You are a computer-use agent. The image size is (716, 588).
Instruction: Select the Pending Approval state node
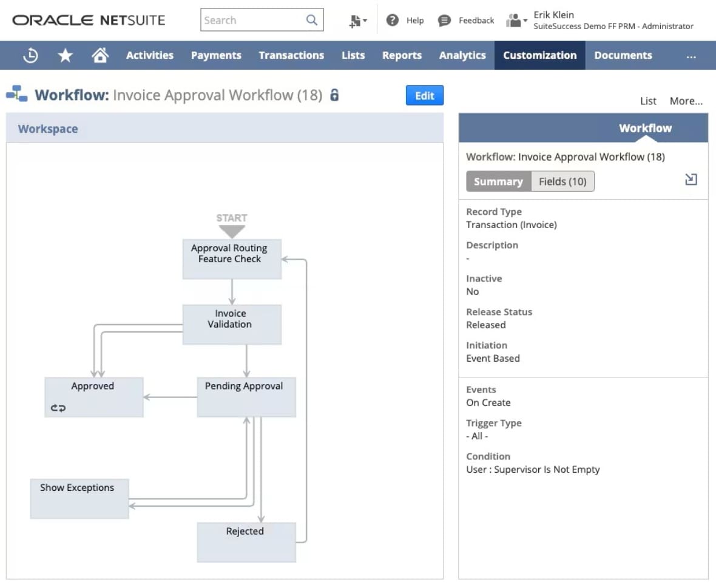point(246,397)
